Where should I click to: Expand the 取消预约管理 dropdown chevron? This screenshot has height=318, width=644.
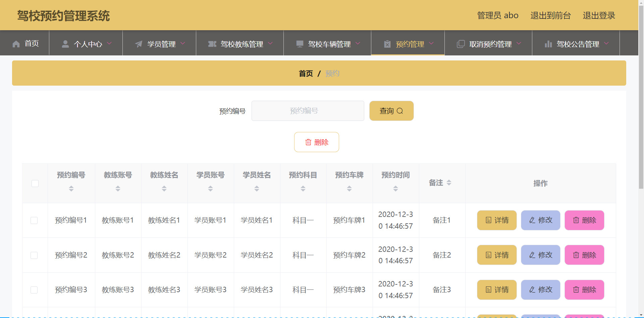(x=519, y=43)
